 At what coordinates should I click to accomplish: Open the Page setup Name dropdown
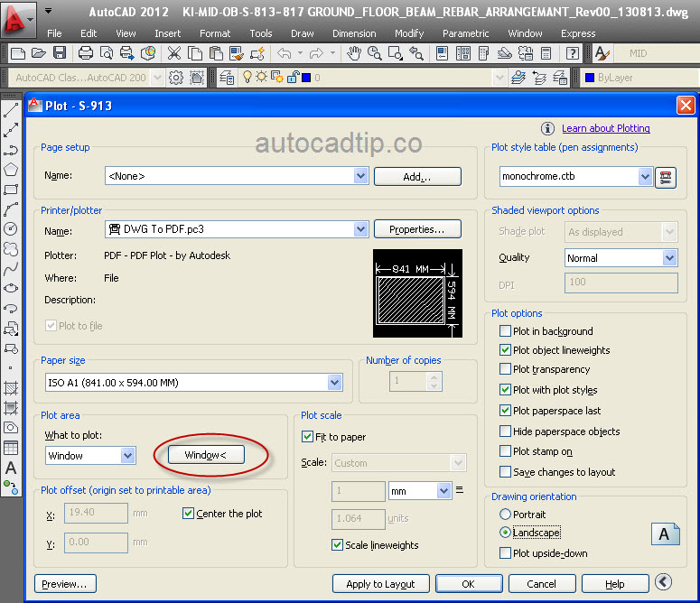tap(360, 176)
